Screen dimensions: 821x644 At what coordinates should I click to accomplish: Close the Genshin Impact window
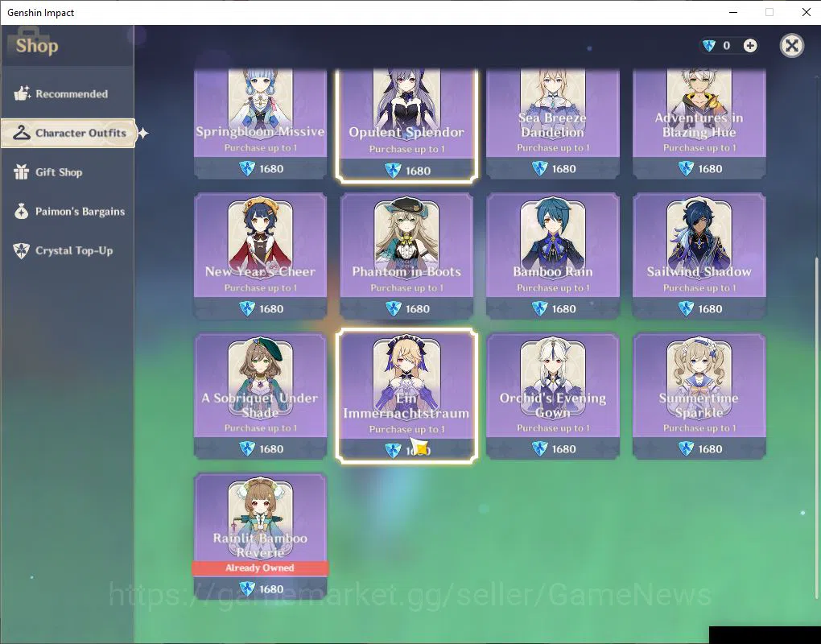(x=807, y=12)
